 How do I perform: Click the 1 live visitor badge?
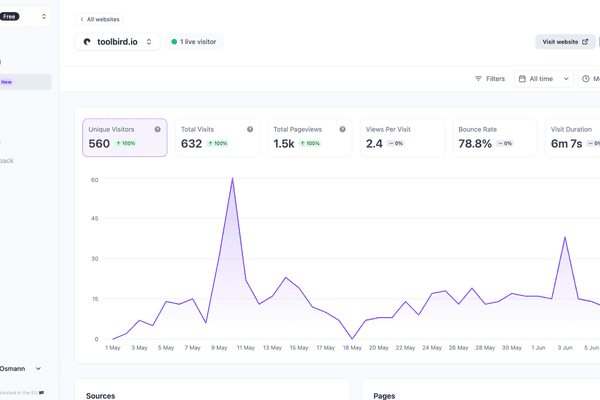194,42
